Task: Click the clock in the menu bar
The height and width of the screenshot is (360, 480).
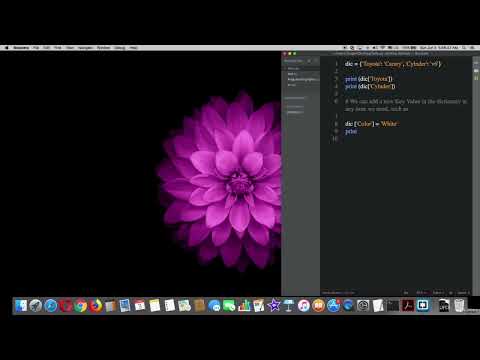Action: (x=439, y=48)
